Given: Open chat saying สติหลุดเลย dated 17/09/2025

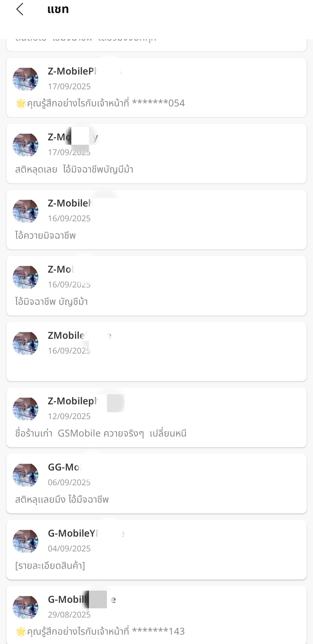Looking at the screenshot, I should point(156,154).
